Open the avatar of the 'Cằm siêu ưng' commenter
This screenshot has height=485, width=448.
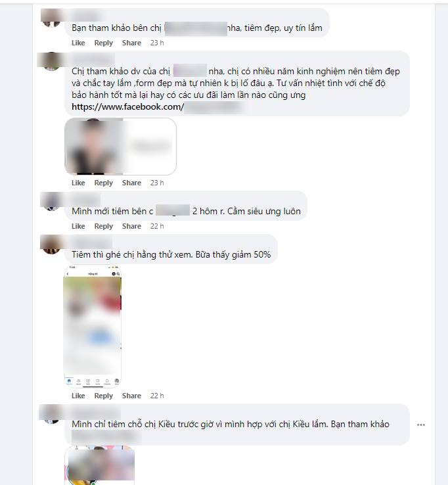[51, 201]
